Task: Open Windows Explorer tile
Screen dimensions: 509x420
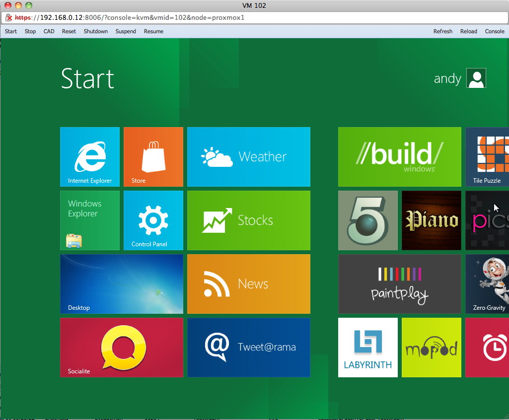Action: coord(90,220)
